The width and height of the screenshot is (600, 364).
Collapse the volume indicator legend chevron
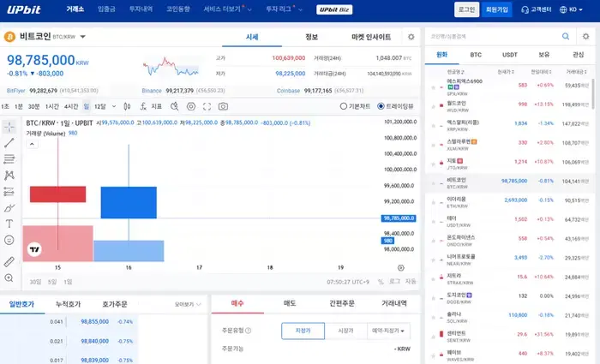coord(33,144)
